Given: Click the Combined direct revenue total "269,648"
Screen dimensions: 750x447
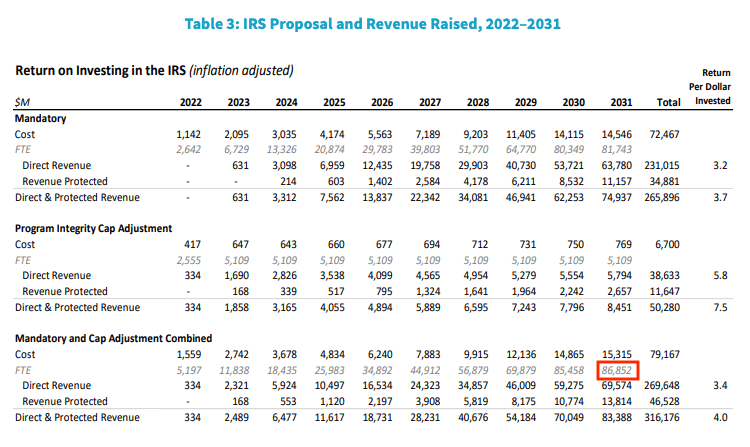Looking at the screenshot, I should tap(662, 385).
